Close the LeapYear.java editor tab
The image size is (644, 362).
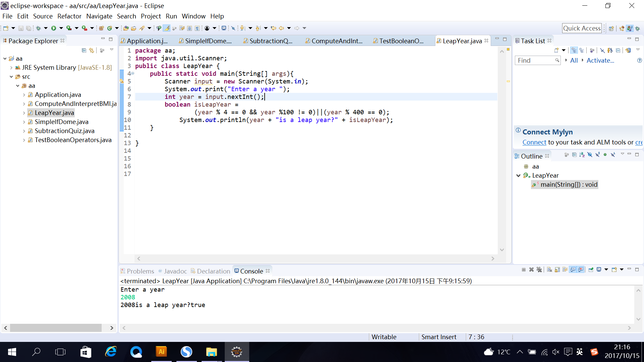tap(486, 41)
